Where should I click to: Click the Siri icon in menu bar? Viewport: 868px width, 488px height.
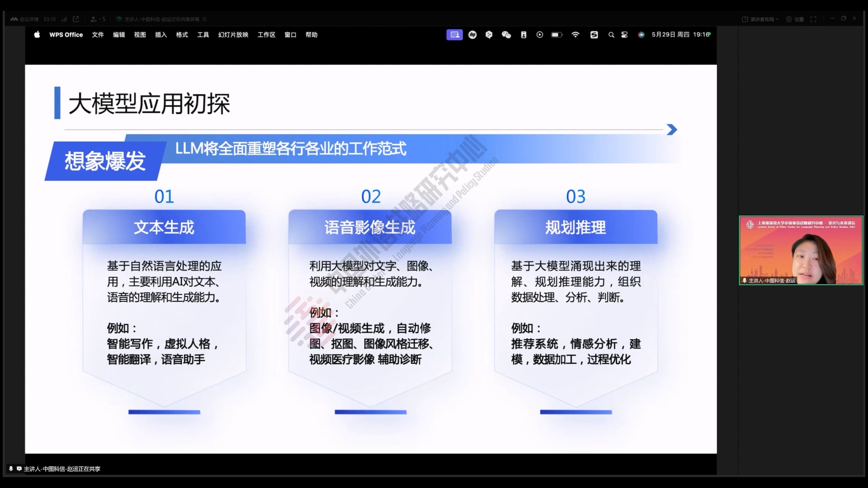point(641,35)
